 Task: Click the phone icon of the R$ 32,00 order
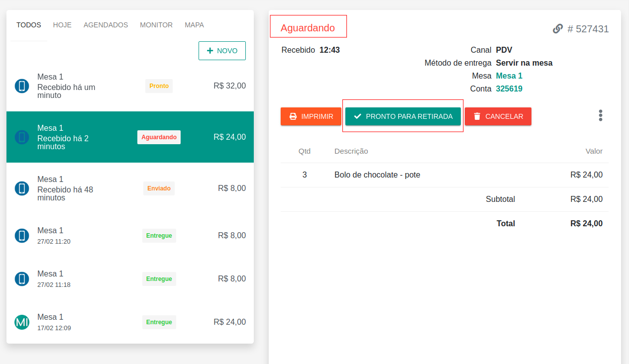click(x=21, y=86)
